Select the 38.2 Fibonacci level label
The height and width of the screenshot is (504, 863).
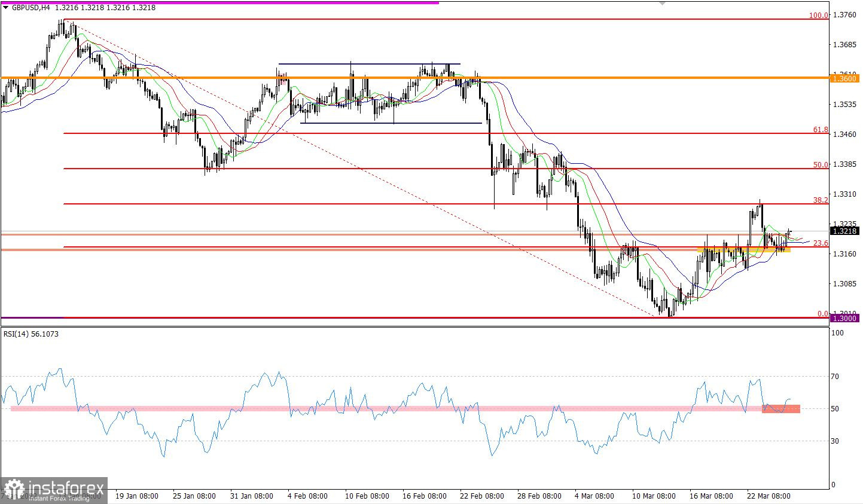pyautogui.click(x=821, y=200)
